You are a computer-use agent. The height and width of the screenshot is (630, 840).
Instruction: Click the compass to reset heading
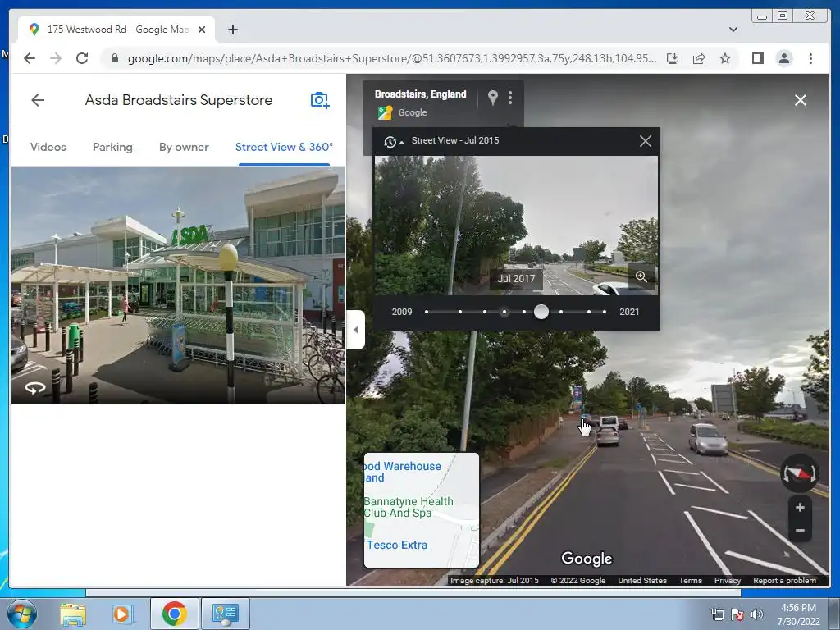coord(799,473)
